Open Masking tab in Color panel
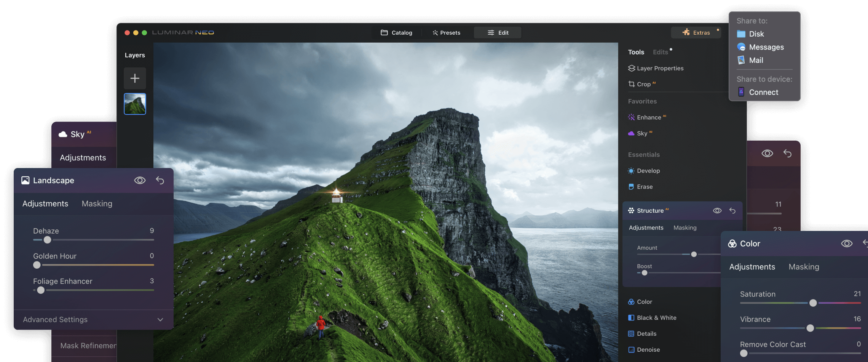868x362 pixels. (x=804, y=267)
